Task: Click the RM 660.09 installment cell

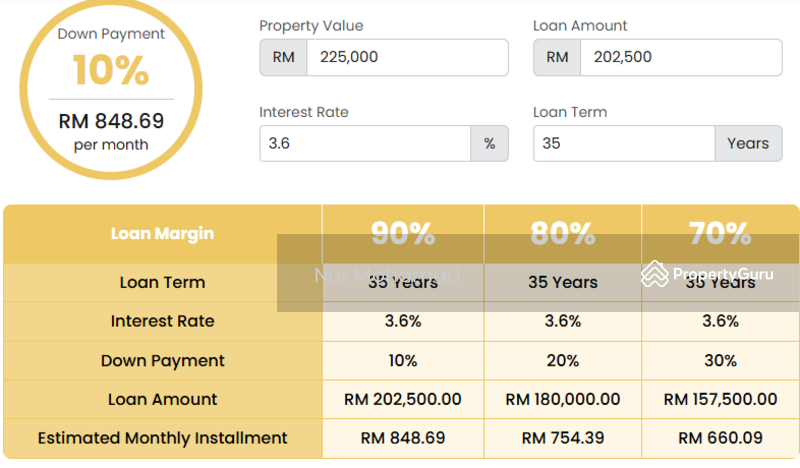Action: pyautogui.click(x=720, y=438)
